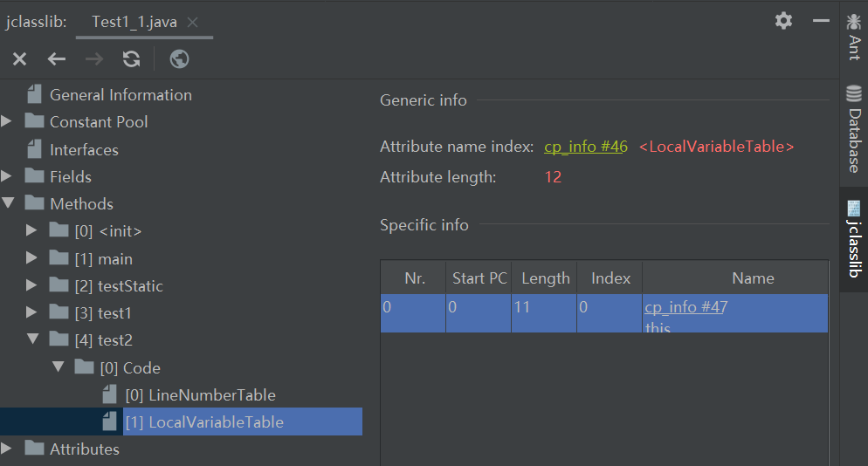Screen dimensions: 868x466
Task: Follow the cp_info #47 link
Action: (x=685, y=306)
